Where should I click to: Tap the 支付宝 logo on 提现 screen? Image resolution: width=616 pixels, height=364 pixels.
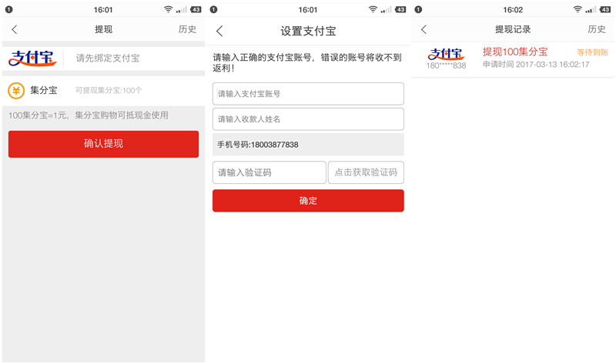point(32,58)
